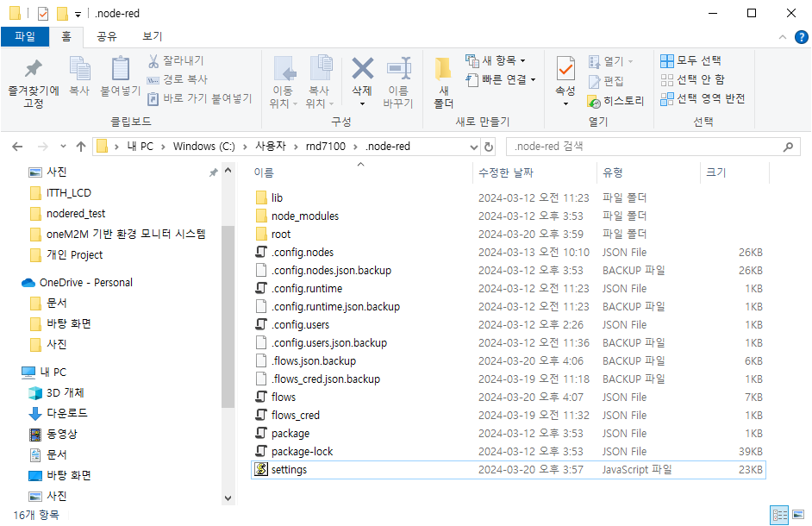Image resolution: width=812 pixels, height=526 pixels.
Task: Select OneDrive - Personal in sidebar
Action: pyautogui.click(x=86, y=283)
